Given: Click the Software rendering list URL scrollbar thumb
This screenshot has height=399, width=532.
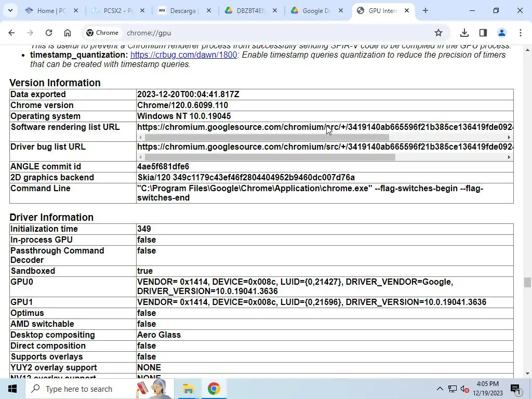Looking at the screenshot, I should point(267,137).
